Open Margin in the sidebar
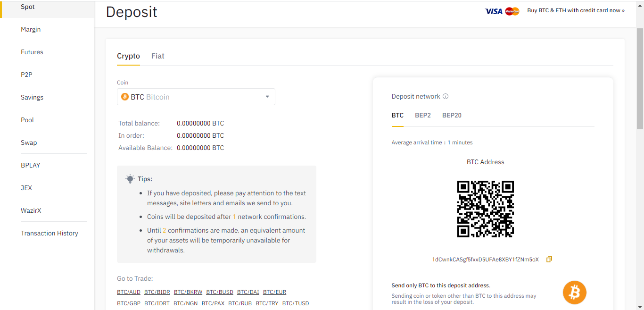 pos(31,29)
